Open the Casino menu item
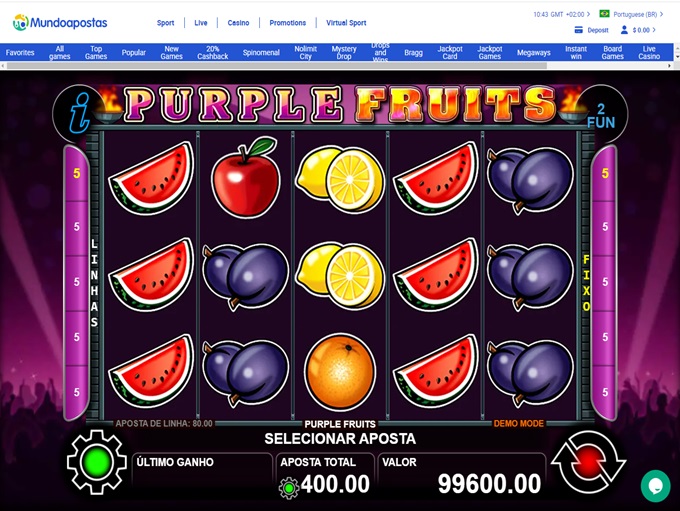Screen dimensions: 680x511 (238, 23)
